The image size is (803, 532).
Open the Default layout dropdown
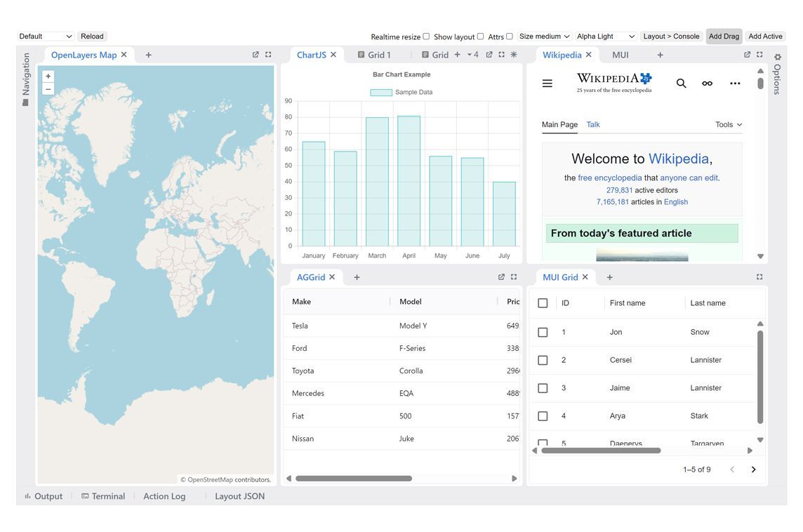pyautogui.click(x=46, y=36)
